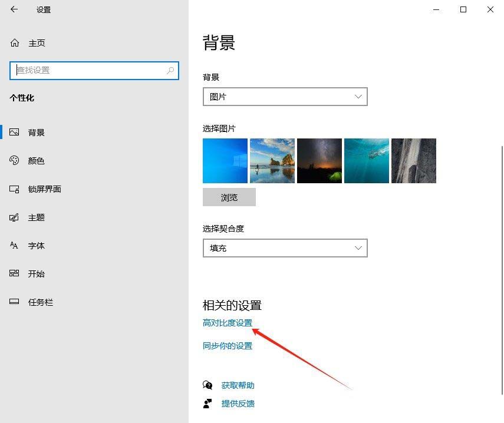
Task: Click 获取帮助 help link
Action: pos(238,385)
